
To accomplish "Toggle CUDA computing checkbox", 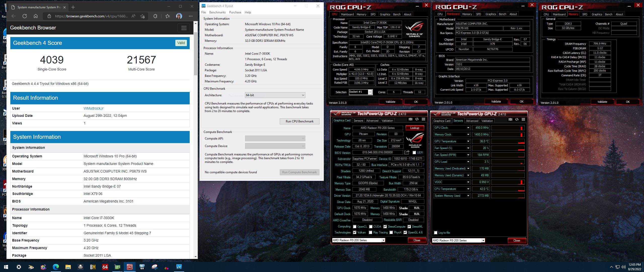I will [371, 227].
